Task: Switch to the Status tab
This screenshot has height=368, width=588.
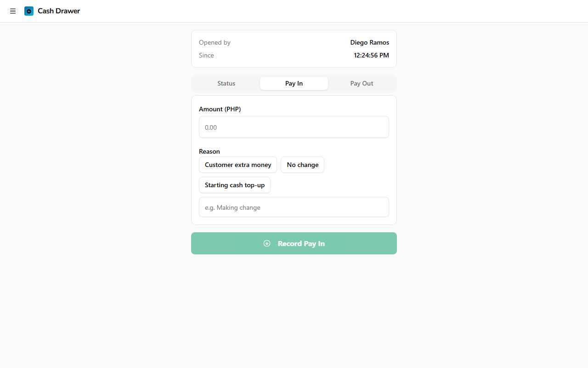Action: pyautogui.click(x=226, y=83)
